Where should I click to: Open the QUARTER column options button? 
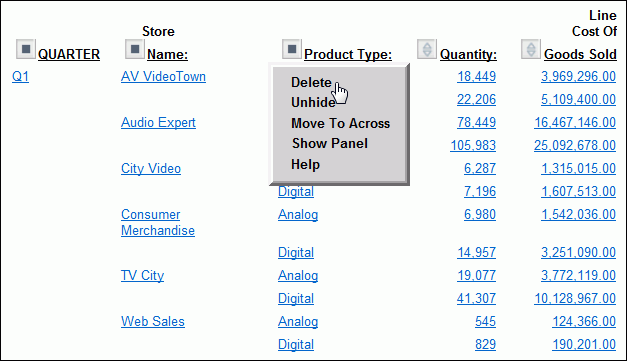click(x=26, y=49)
